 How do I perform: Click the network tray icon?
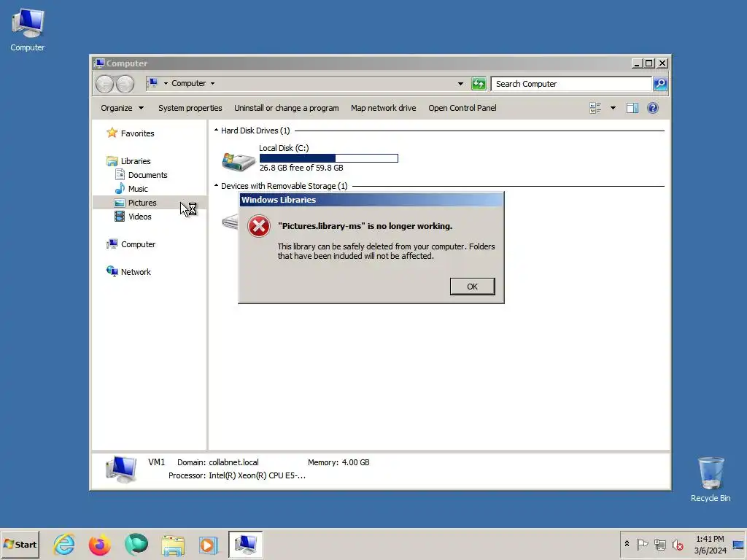659,544
